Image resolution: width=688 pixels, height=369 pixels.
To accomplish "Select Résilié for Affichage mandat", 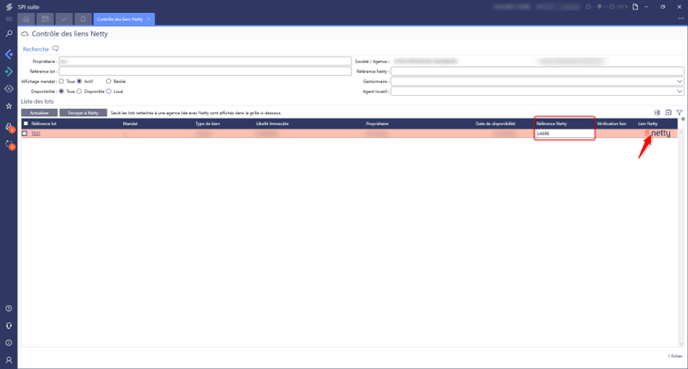I will point(108,81).
